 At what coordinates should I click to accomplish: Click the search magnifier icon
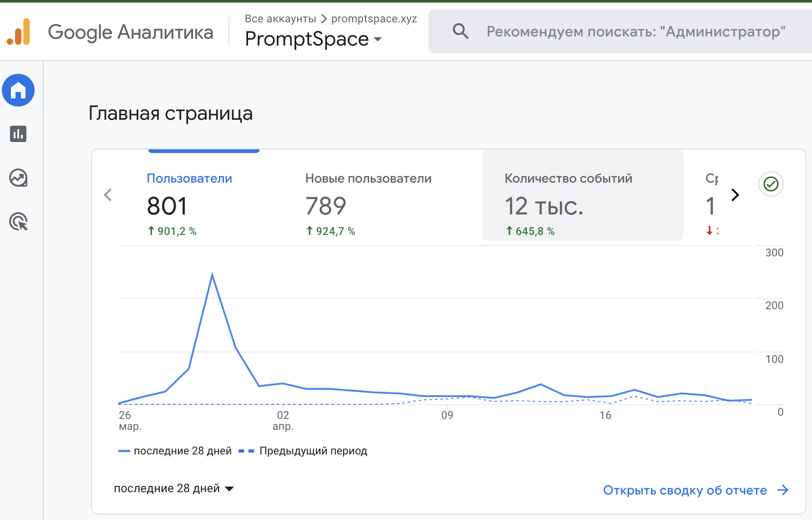(x=461, y=31)
